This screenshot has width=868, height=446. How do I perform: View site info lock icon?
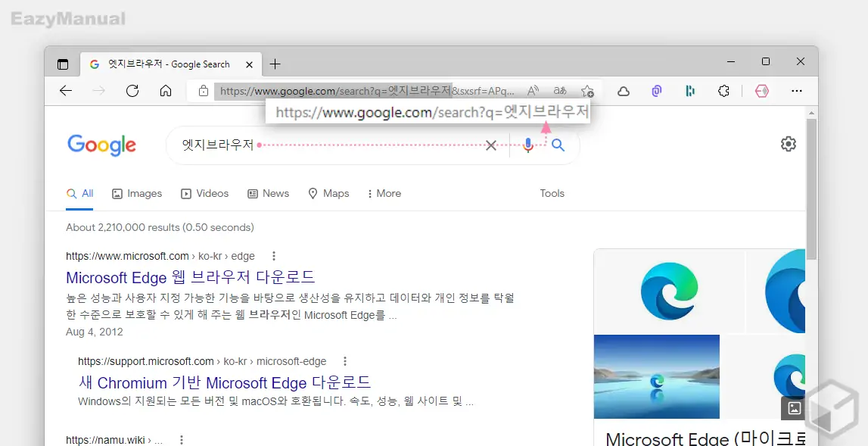[203, 91]
